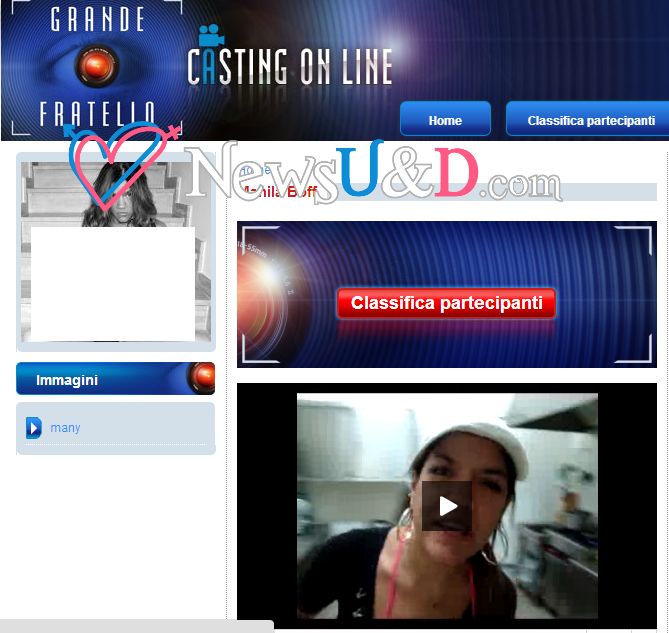Click the blue arrow icon beside many

pos(34,427)
